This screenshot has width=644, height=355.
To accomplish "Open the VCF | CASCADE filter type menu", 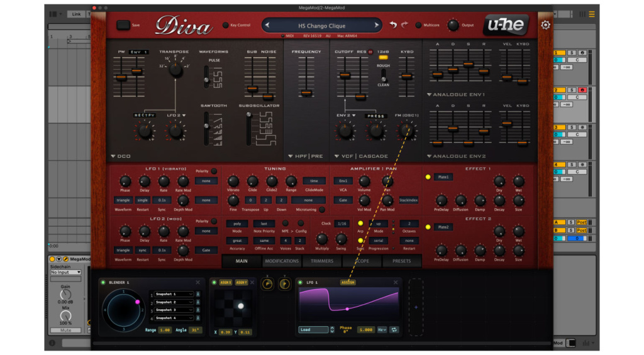I will point(361,156).
